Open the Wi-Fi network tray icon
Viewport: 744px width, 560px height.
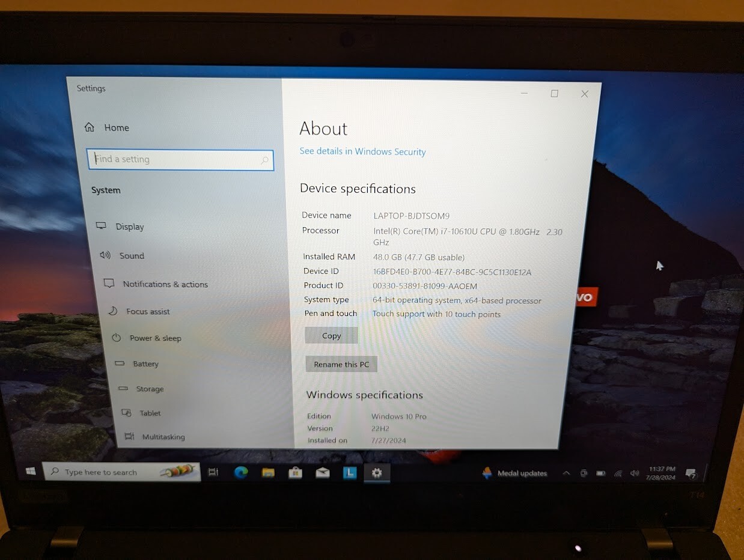[618, 473]
